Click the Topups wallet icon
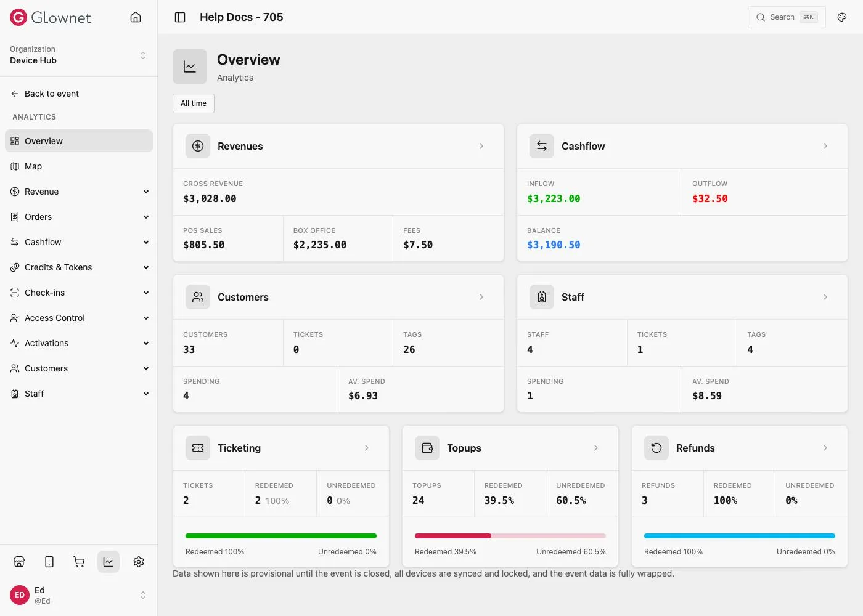The image size is (863, 616). tap(427, 448)
